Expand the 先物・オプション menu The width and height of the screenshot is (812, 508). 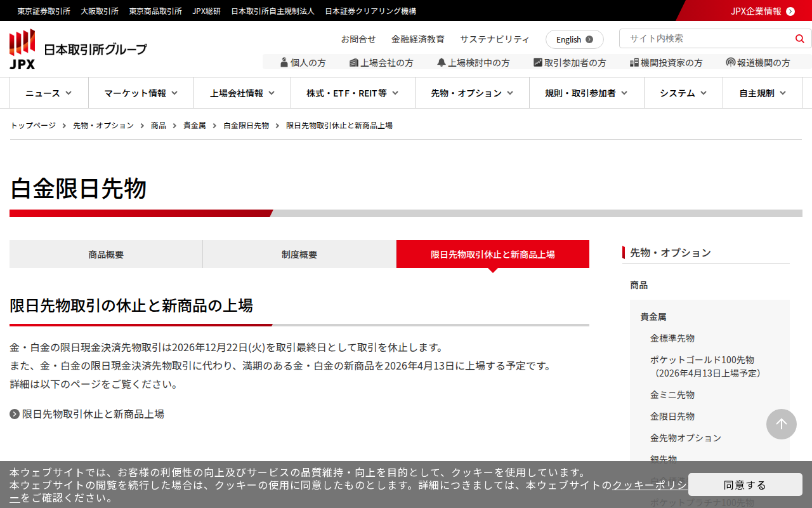click(472, 93)
